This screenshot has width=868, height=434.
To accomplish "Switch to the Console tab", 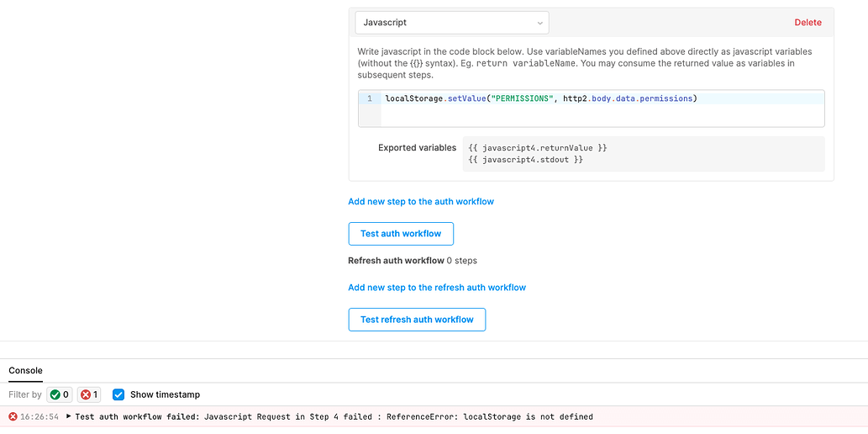I will (25, 370).
